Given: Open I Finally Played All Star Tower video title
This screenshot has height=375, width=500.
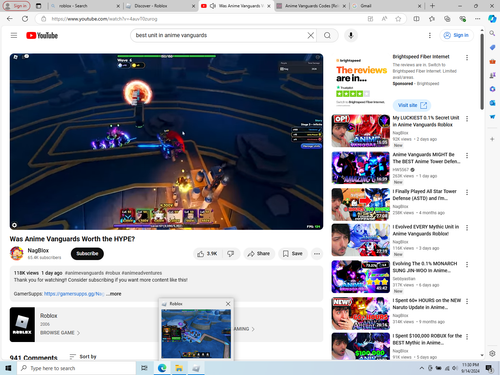Looking at the screenshot, I should click(425, 195).
